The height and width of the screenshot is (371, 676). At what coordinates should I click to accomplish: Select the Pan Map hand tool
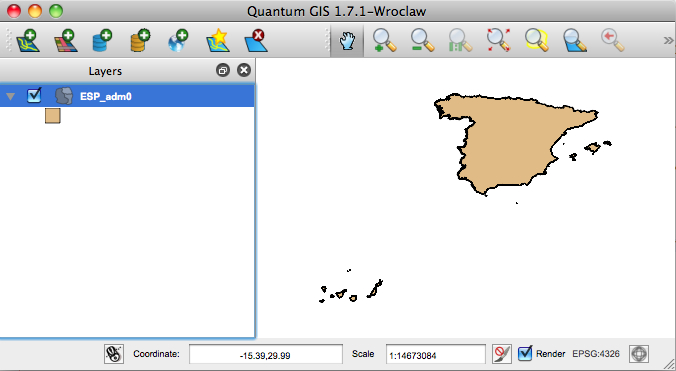point(347,41)
